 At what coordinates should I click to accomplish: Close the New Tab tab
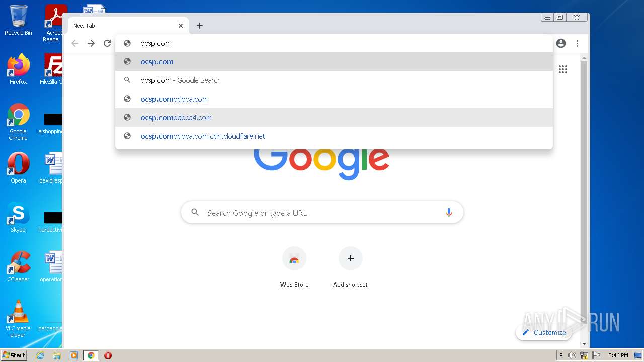pyautogui.click(x=181, y=26)
